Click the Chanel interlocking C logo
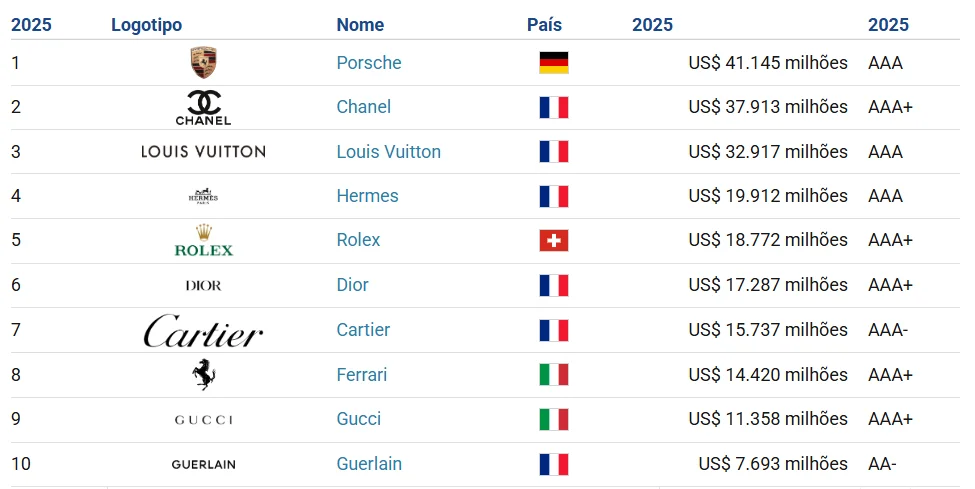Image resolution: width=975 pixels, height=489 pixels. coord(203,107)
